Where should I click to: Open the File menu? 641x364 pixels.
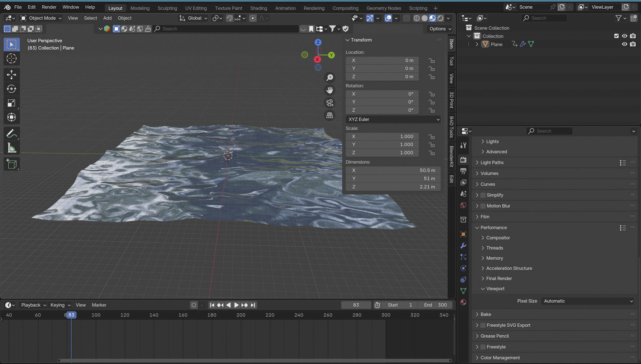point(18,7)
